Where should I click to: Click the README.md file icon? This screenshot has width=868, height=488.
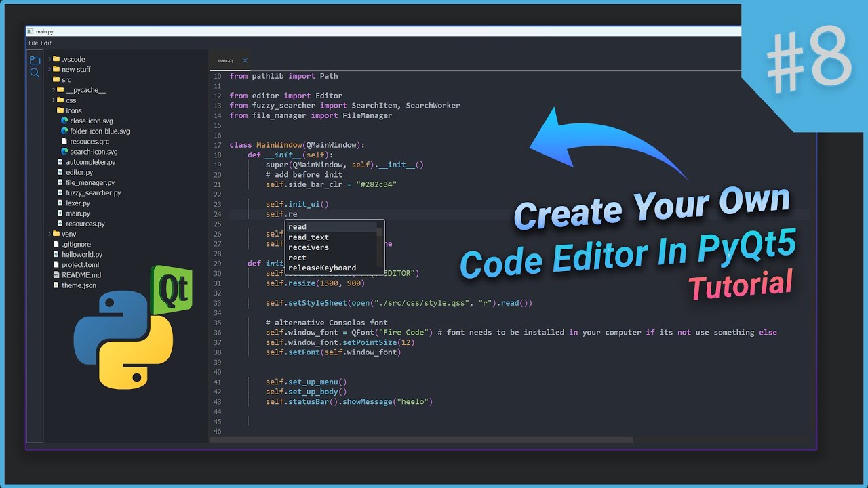pos(56,275)
